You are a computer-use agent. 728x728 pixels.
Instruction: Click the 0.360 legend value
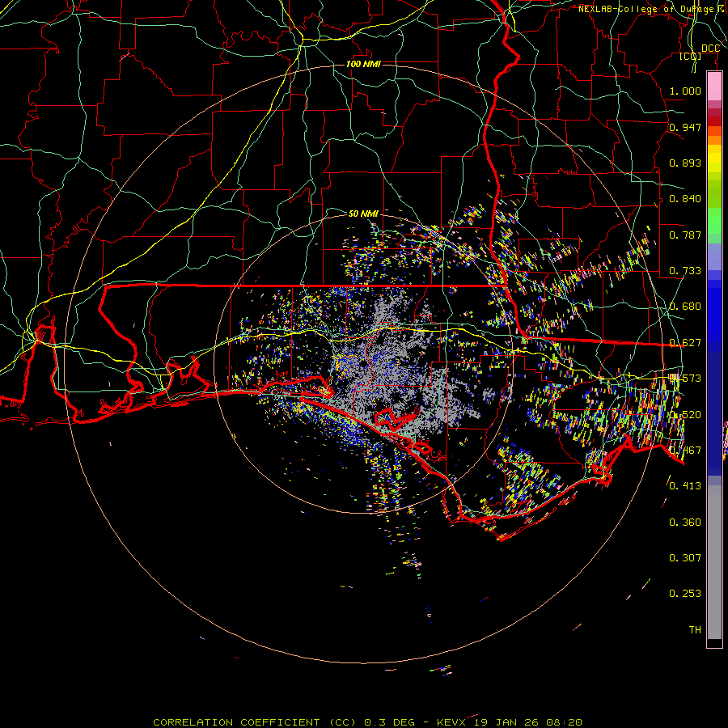[685, 523]
